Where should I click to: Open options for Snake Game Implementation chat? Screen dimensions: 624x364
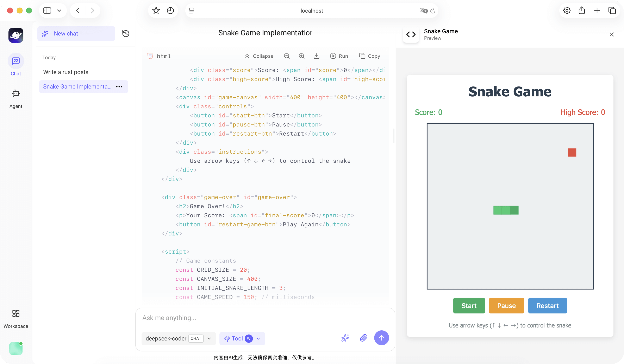[119, 86]
